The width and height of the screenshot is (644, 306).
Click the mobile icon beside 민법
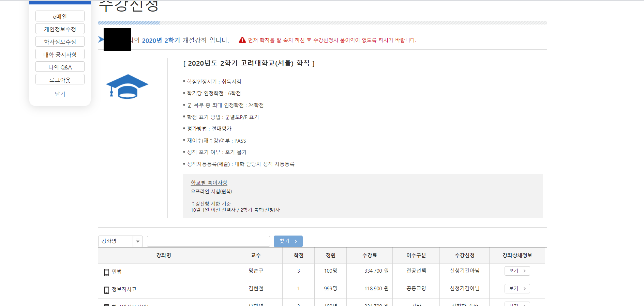pyautogui.click(x=107, y=272)
